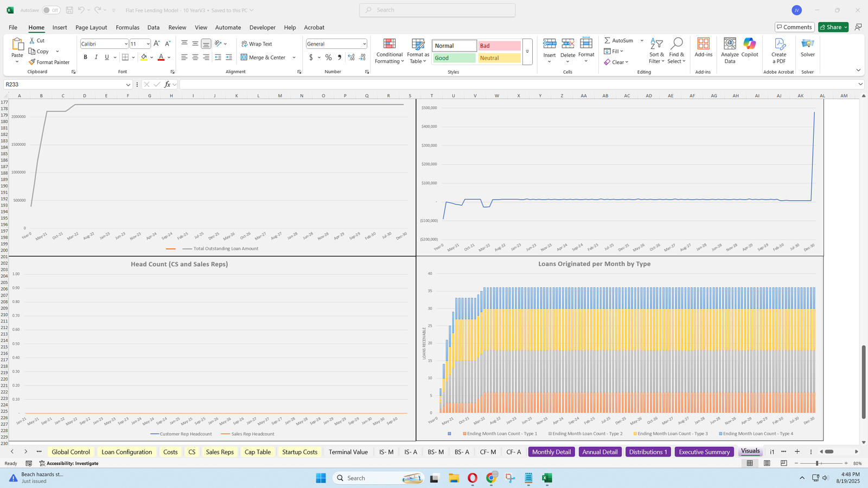Toggle Wrap Text for cells

pos(257,44)
